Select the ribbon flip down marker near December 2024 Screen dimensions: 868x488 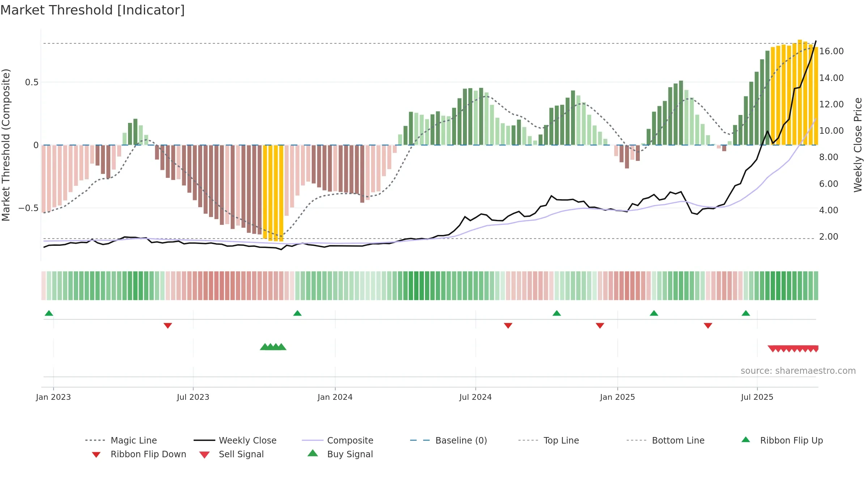point(600,326)
